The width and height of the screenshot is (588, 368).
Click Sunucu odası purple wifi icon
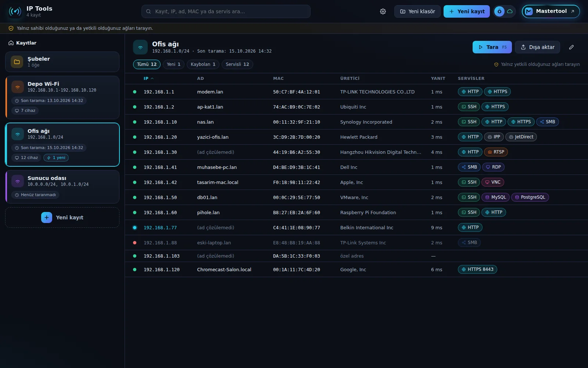tap(18, 181)
